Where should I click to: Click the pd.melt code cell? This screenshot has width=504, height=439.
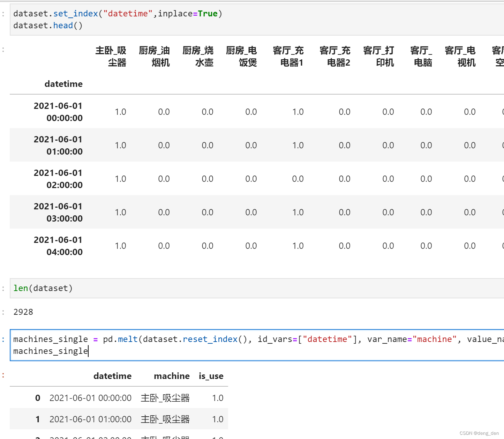click(x=257, y=345)
